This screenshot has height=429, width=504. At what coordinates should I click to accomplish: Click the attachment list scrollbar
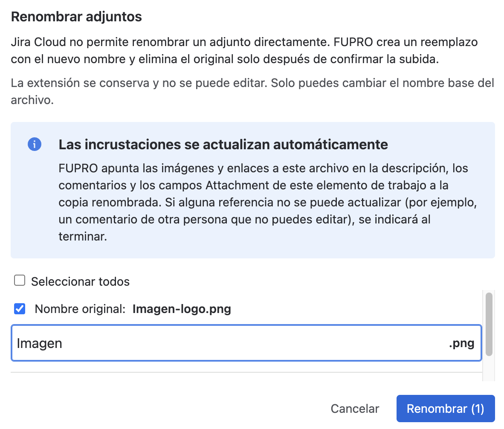489,324
